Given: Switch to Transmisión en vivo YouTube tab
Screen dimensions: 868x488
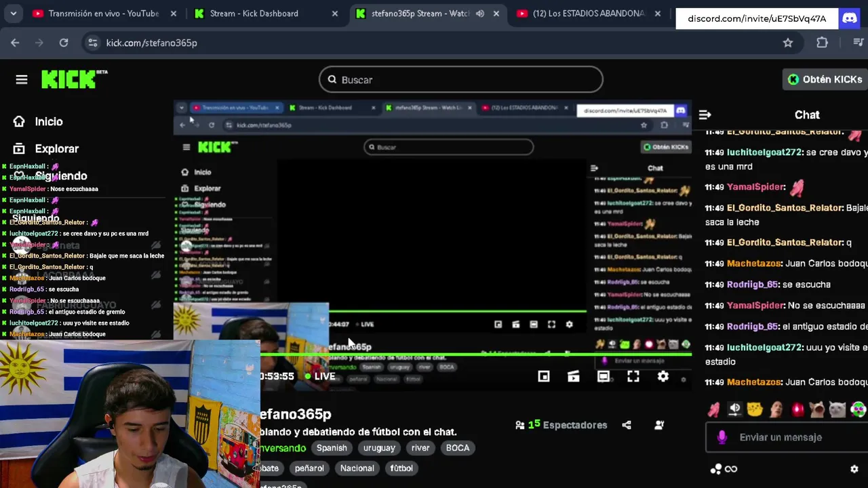Looking at the screenshot, I should click(105, 13).
